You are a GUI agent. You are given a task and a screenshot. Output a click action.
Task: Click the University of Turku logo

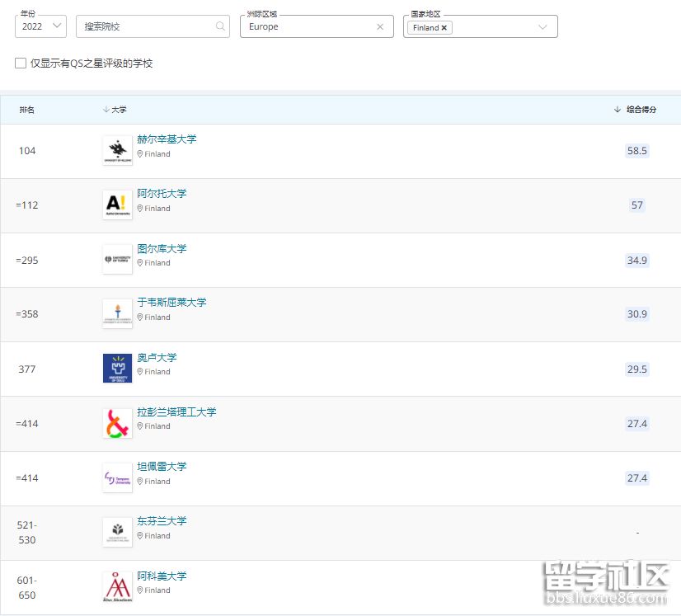[x=117, y=260]
